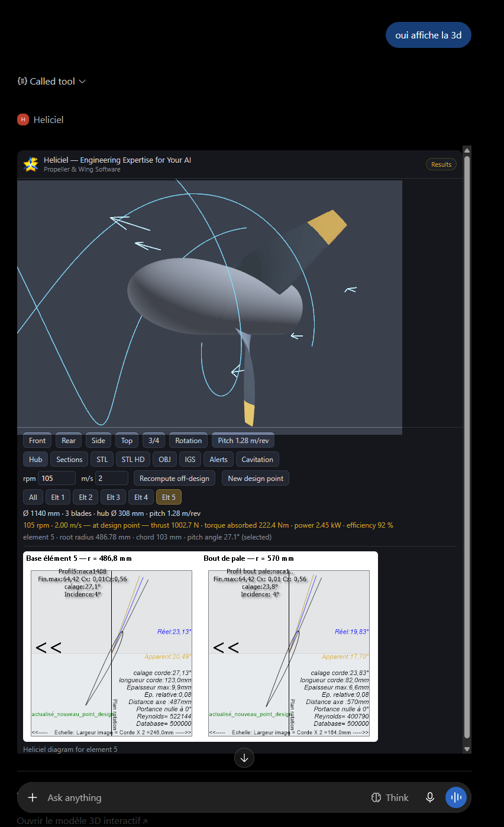Viewport: 504px width, 827px height.
Task: Click the 'Ø 1140 mm · 3 blades' summary line
Action: pos(112,513)
